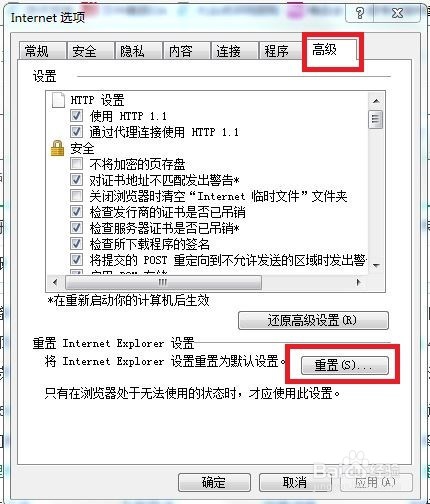
Task: Click 还原高级设置(R) button
Action: pyautogui.click(x=313, y=320)
